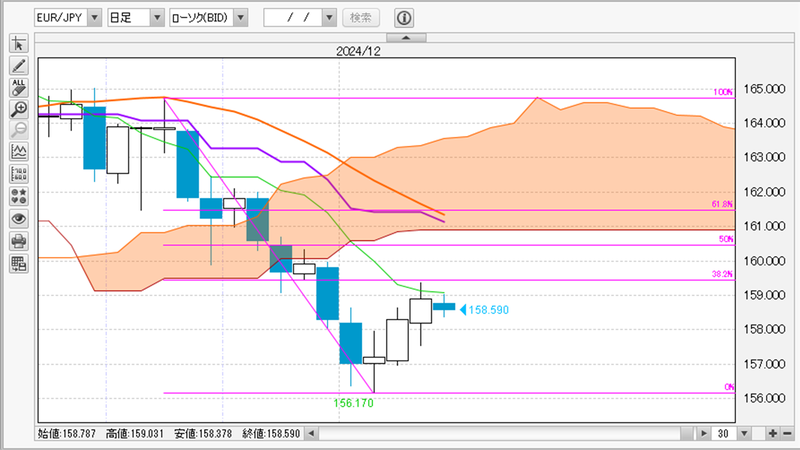Zoom in with the magnifier plus tool

pos(19,109)
